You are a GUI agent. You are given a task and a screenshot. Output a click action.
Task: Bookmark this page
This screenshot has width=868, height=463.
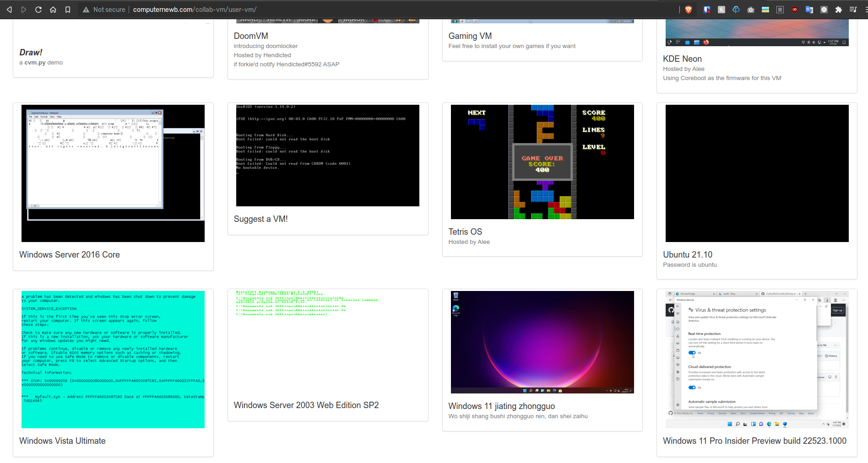tap(68, 10)
